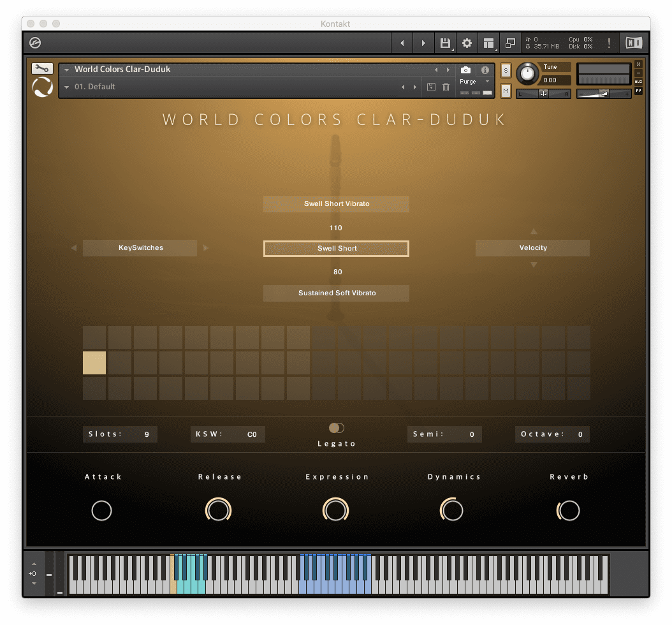Click the Semi transpose field
The height and width of the screenshot is (625, 672).
444,434
